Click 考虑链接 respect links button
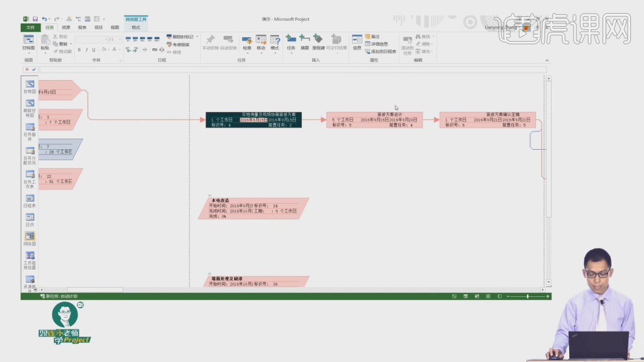This screenshot has height=362, width=644. [178, 44]
